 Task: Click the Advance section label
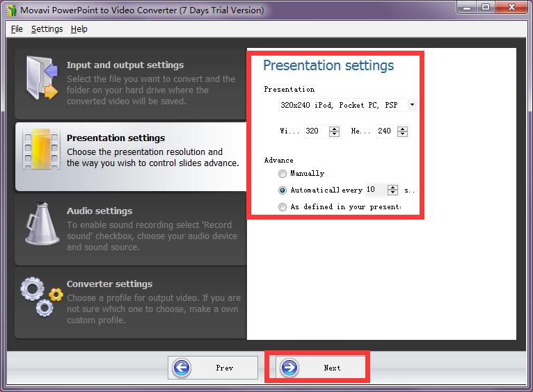tap(279, 160)
